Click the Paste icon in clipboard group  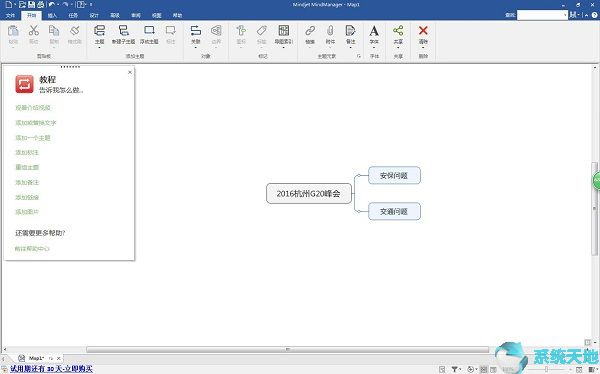[13, 31]
